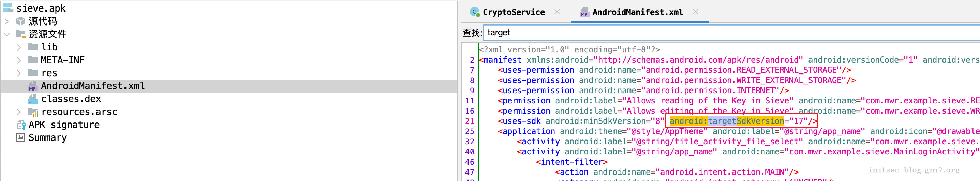Screen dimensions: 980x181
Task: Click the sieve.apk root icon
Action: point(8,8)
